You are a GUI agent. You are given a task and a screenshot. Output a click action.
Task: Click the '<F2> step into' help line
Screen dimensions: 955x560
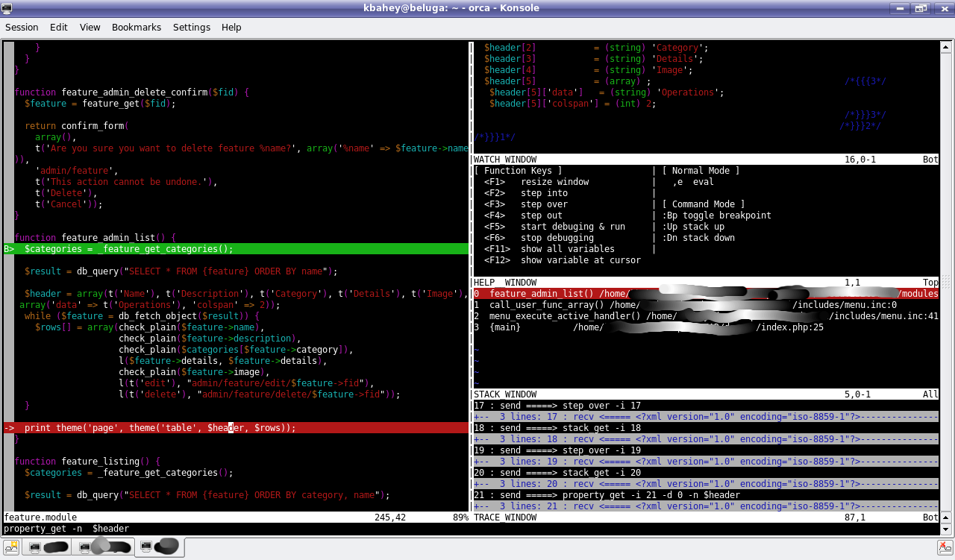(526, 193)
